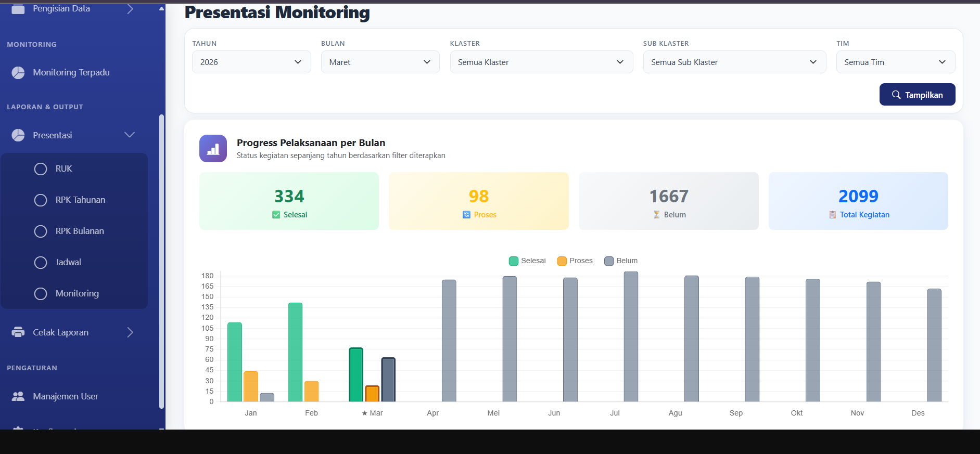This screenshot has width=980, height=454.
Task: Select the RUK circle option
Action: [x=41, y=169]
